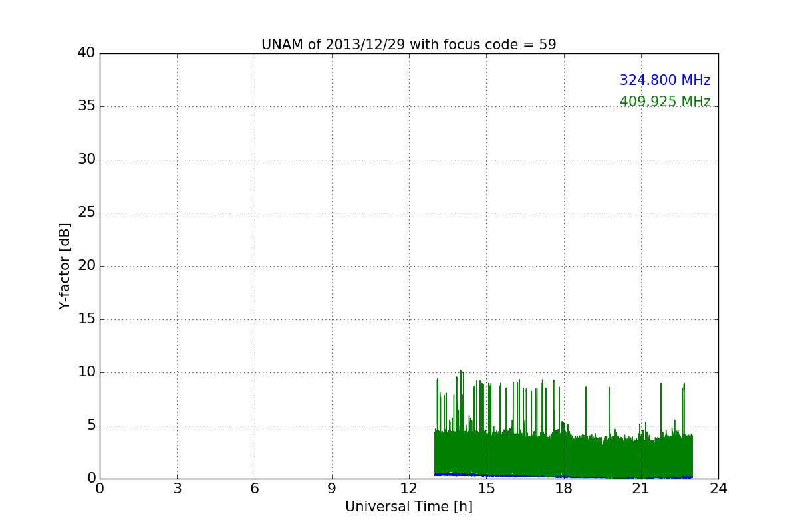Click the y-axis tick label '20'
798x532 pixels.
86,266
